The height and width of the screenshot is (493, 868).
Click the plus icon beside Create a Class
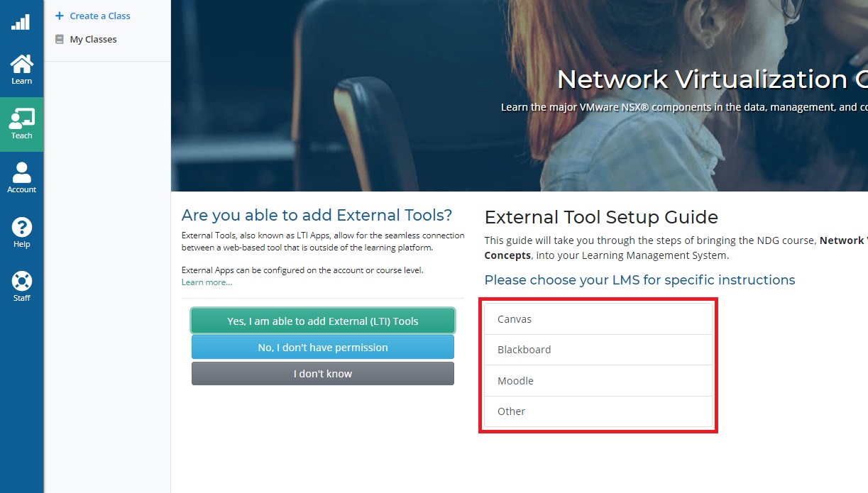[x=59, y=16]
